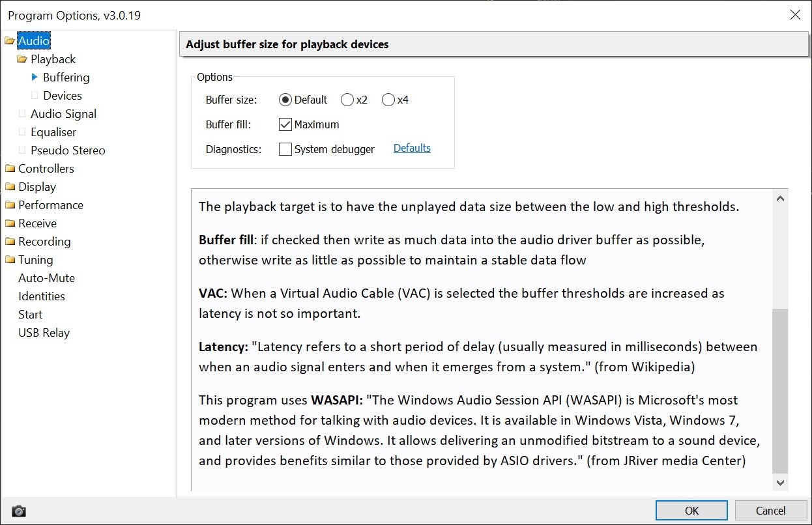Click the Defaults link
Screen dimensions: 812x525
pyautogui.click(x=412, y=148)
